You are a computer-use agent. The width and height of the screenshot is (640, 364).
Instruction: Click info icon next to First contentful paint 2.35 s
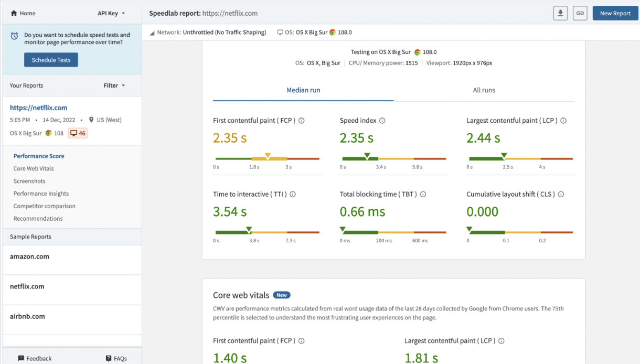(x=301, y=121)
